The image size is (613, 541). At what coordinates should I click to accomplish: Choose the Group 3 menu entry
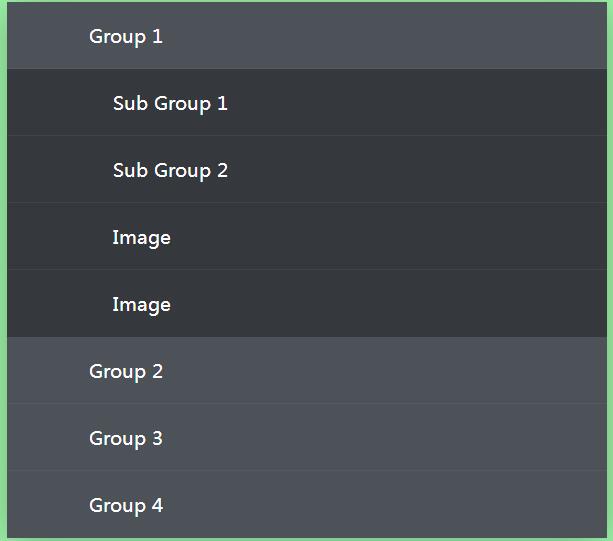(126, 438)
